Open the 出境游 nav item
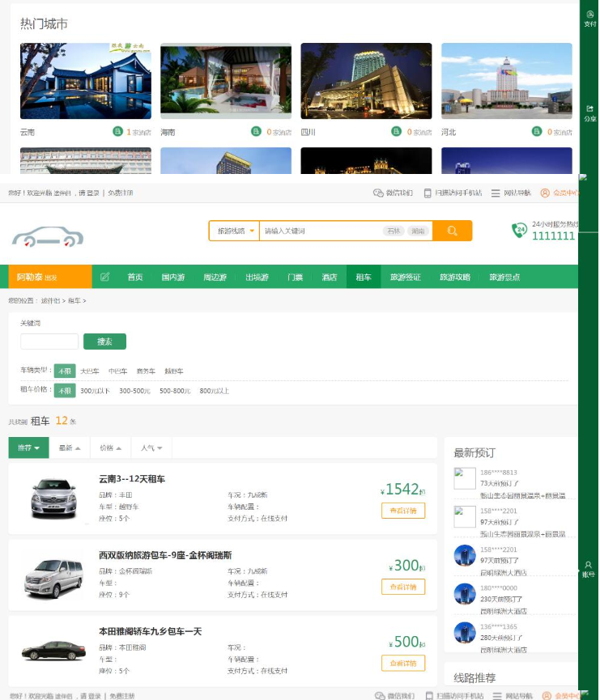Viewport: 600px width, 700px height. [257, 277]
